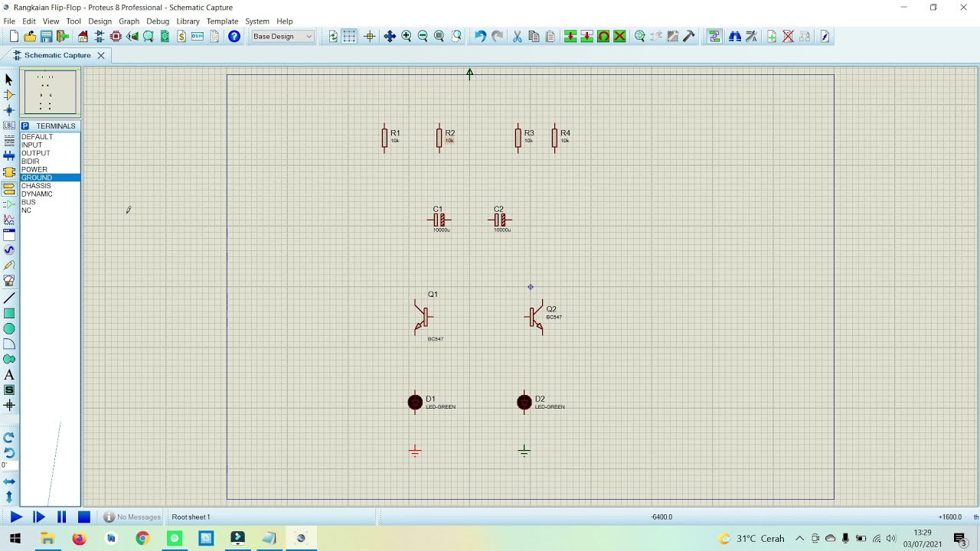Activate Graph Mode tool

click(9, 220)
